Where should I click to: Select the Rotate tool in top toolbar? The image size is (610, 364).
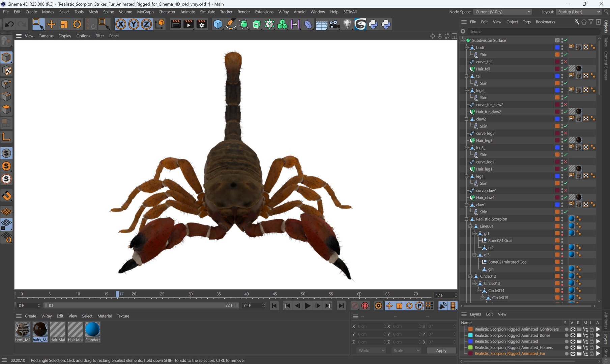(x=77, y=24)
